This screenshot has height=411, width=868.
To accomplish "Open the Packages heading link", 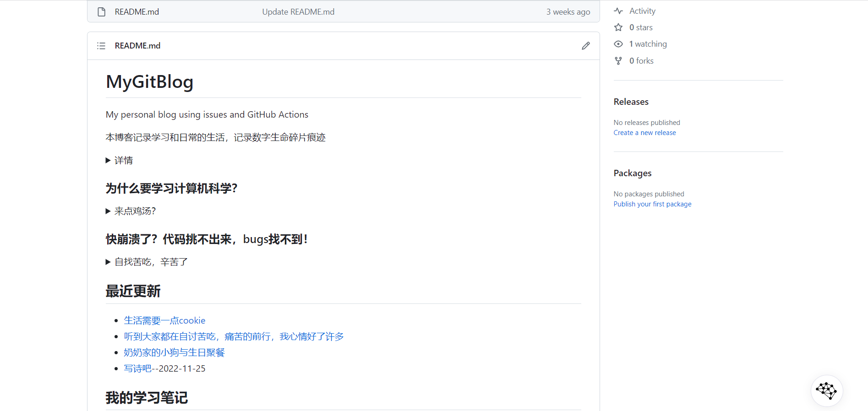I will 633,173.
